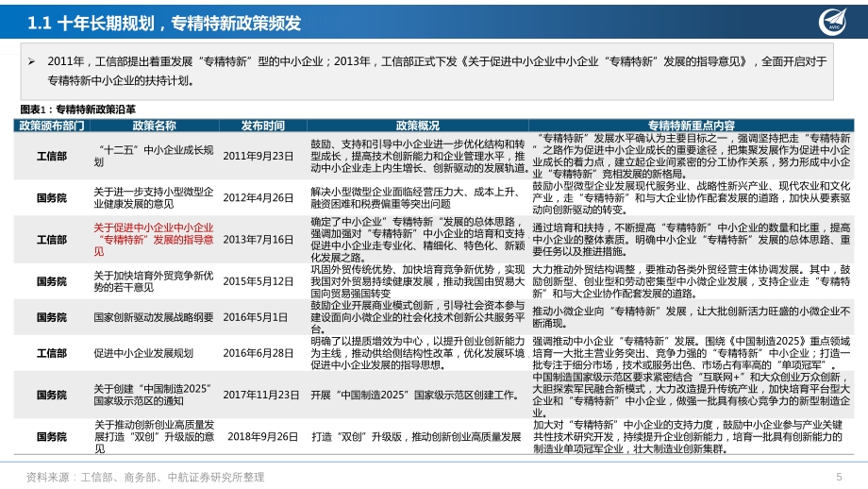Select the date '2017年11月23日'

click(x=260, y=395)
